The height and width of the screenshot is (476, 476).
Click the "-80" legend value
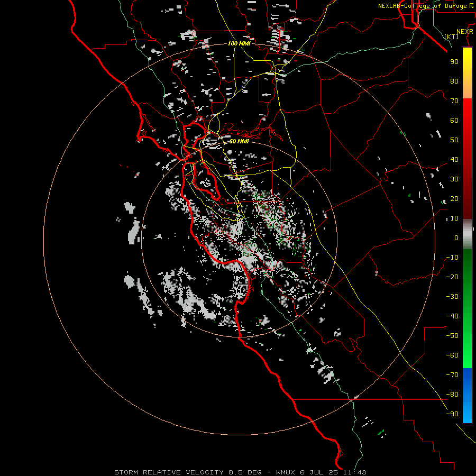pyautogui.click(x=452, y=395)
